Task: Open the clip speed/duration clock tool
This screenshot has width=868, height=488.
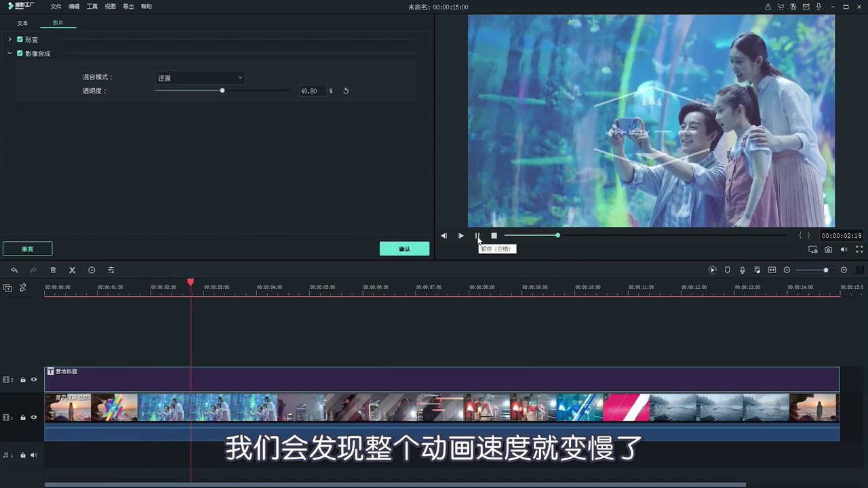Action: 92,270
